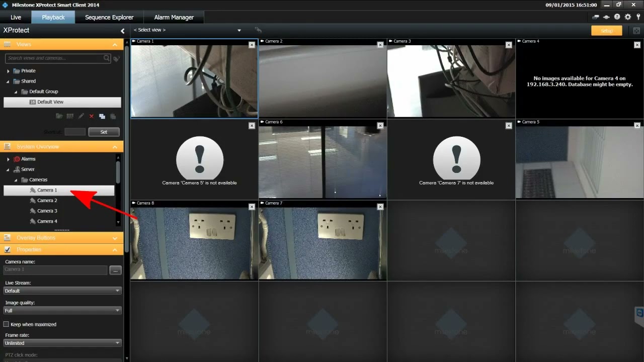Rename view using the pencil icon
This screenshot has width=644, height=362.
click(81, 116)
